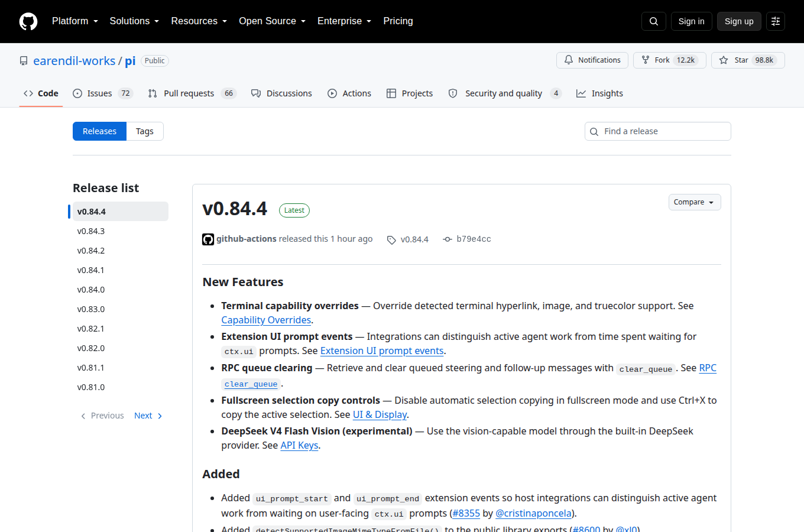The image size is (804, 532).
Task: Select v0.83.0 in release list
Action: coord(120,309)
